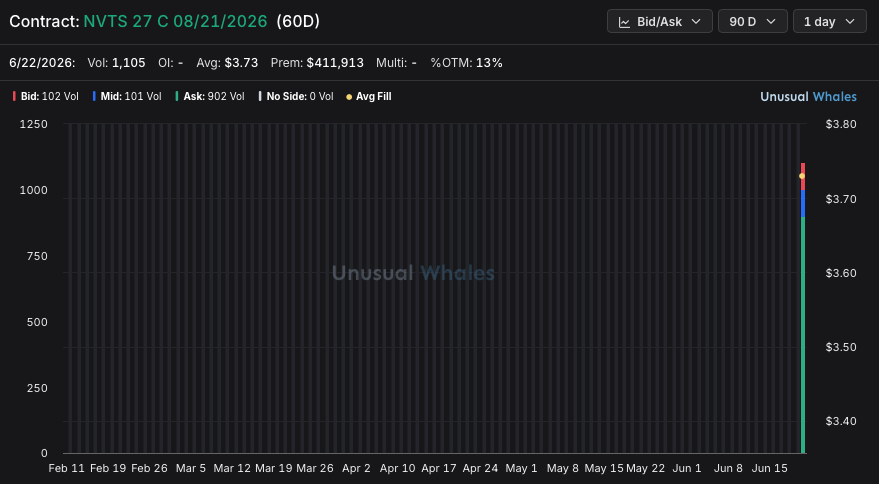The height and width of the screenshot is (484, 879).
Task: Open the Bid/Ask chart type dropdown
Action: tap(659, 21)
